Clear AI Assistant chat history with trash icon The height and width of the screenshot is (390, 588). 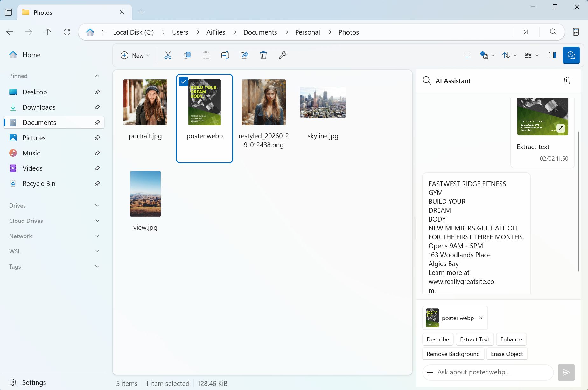pos(567,80)
